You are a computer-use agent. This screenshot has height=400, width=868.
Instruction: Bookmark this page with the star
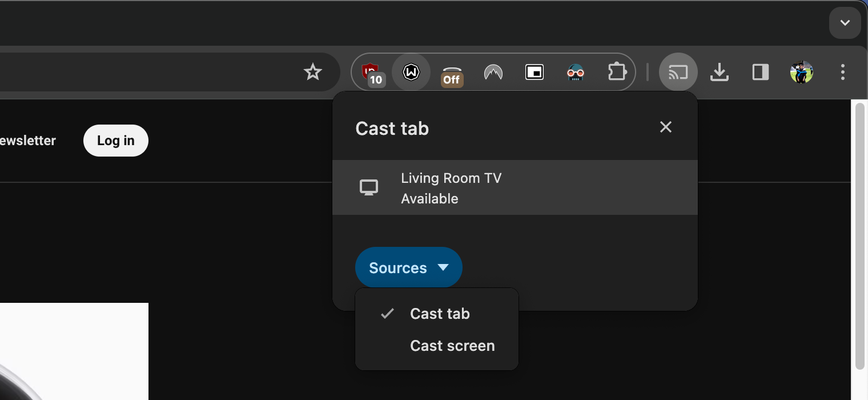click(x=312, y=72)
